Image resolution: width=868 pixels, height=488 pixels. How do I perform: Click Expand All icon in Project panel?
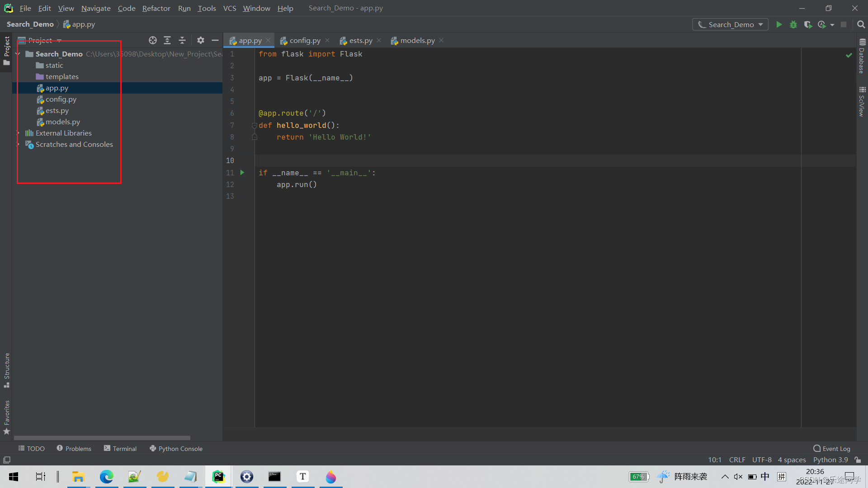[167, 40]
